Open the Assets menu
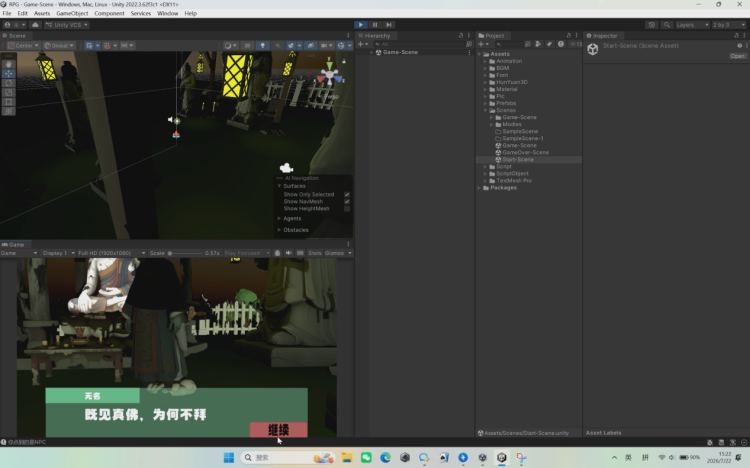The height and width of the screenshot is (468, 750). pyautogui.click(x=42, y=13)
